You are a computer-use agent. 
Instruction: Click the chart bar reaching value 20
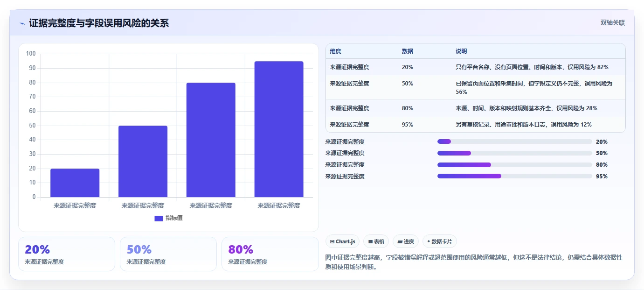[x=75, y=183]
